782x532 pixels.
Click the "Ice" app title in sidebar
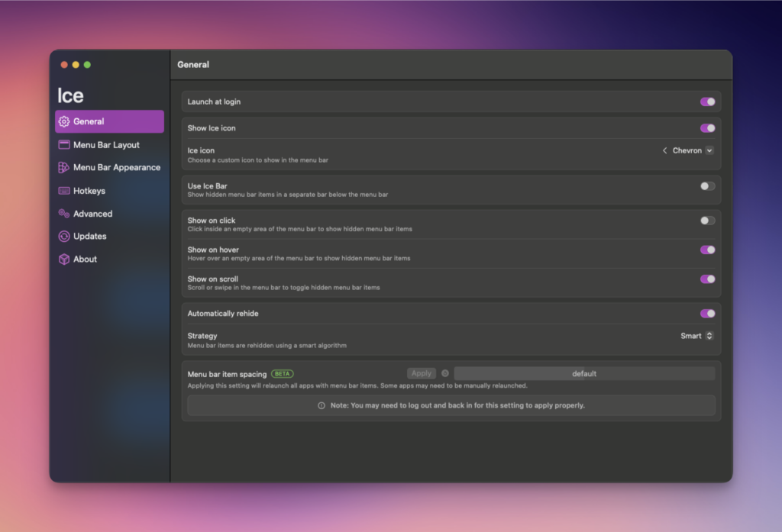(70, 95)
